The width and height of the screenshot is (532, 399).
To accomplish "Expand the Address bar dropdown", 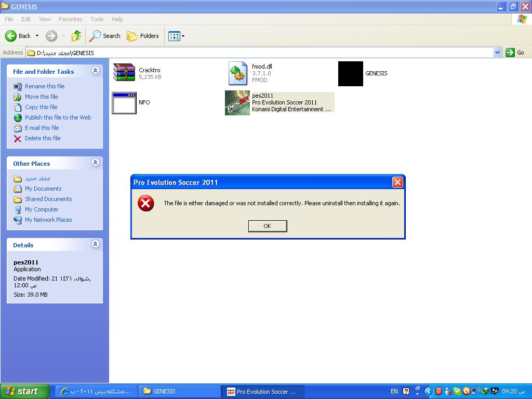I will click(497, 52).
